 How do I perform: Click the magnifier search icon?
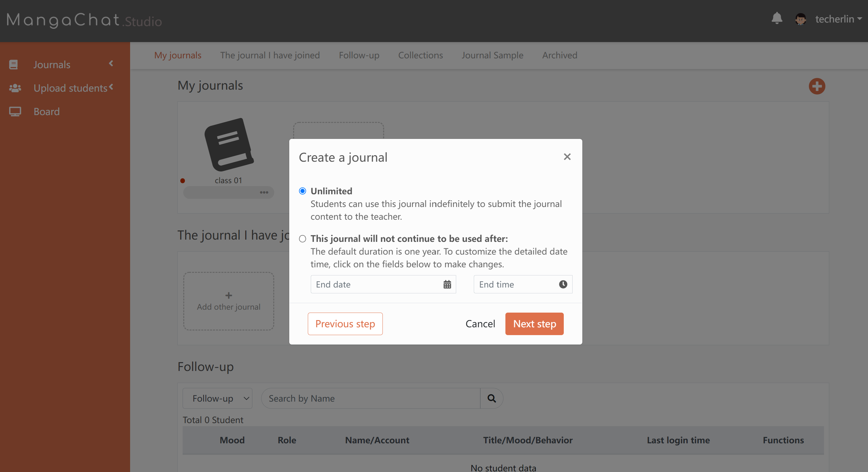point(491,398)
